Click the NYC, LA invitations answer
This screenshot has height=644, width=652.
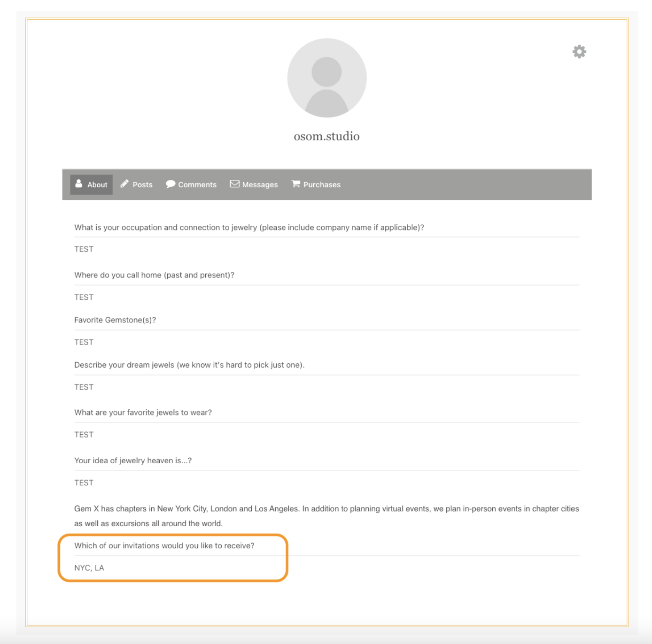click(89, 568)
